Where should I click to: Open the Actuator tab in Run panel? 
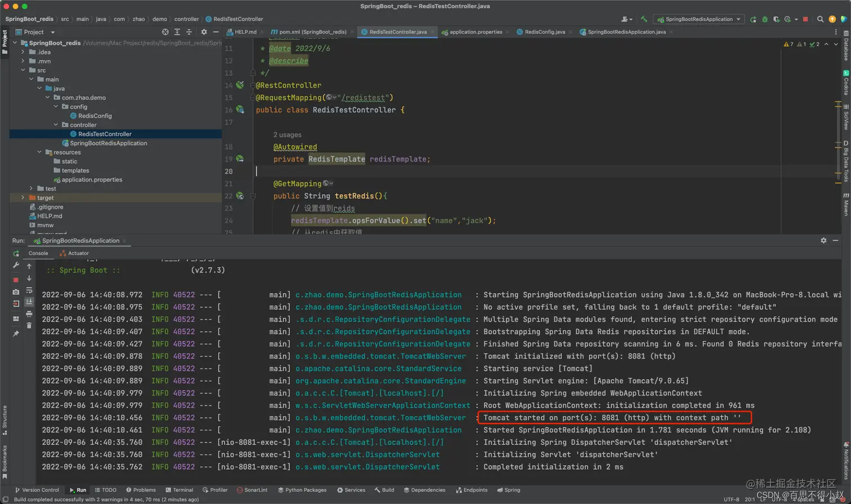tap(78, 253)
